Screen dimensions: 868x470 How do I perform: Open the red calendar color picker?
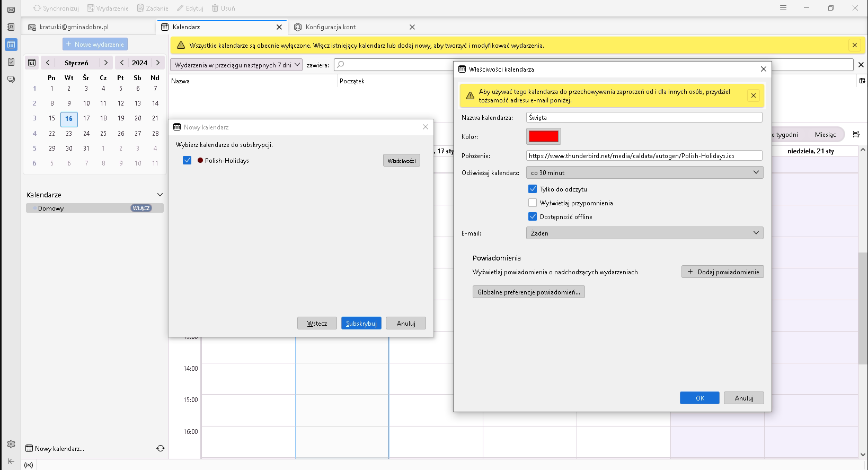(543, 136)
